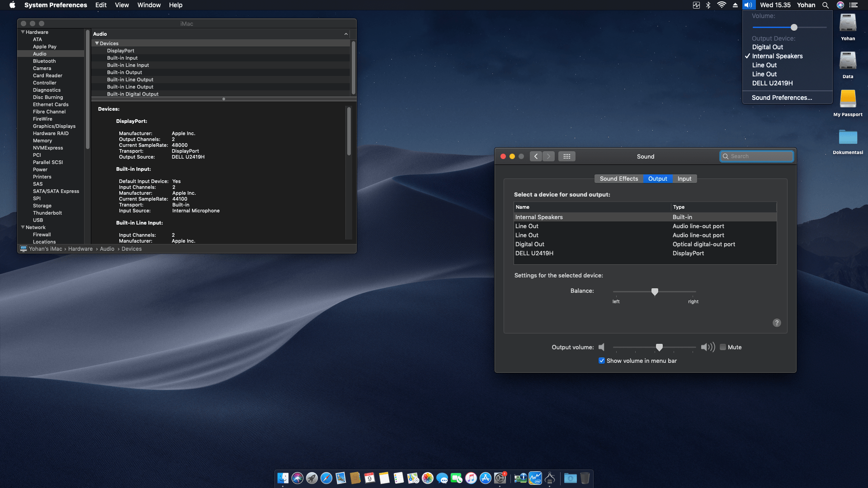Switch to the Sound Effects tab
This screenshot has height=488, width=868.
[x=618, y=178]
